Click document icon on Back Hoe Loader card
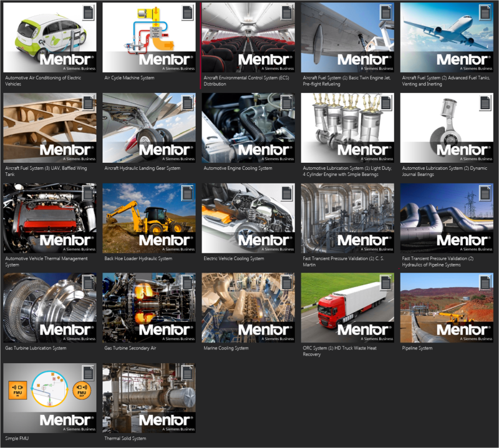This screenshot has width=499, height=448. tap(188, 193)
